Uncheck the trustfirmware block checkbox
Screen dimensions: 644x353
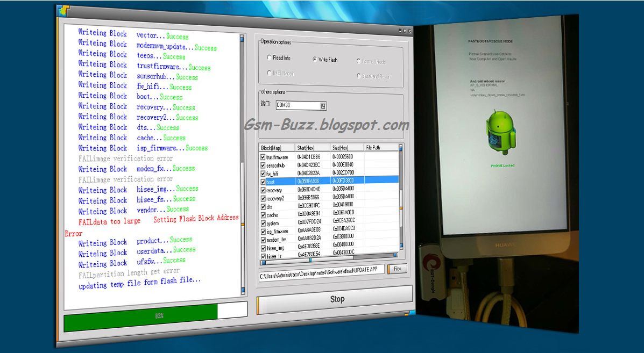point(263,156)
